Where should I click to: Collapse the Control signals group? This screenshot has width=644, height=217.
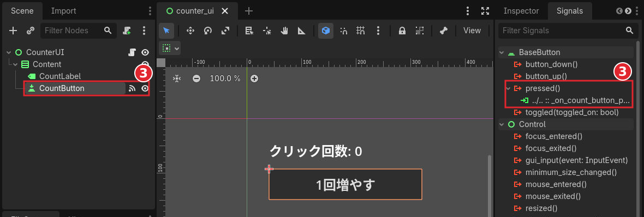click(x=502, y=124)
